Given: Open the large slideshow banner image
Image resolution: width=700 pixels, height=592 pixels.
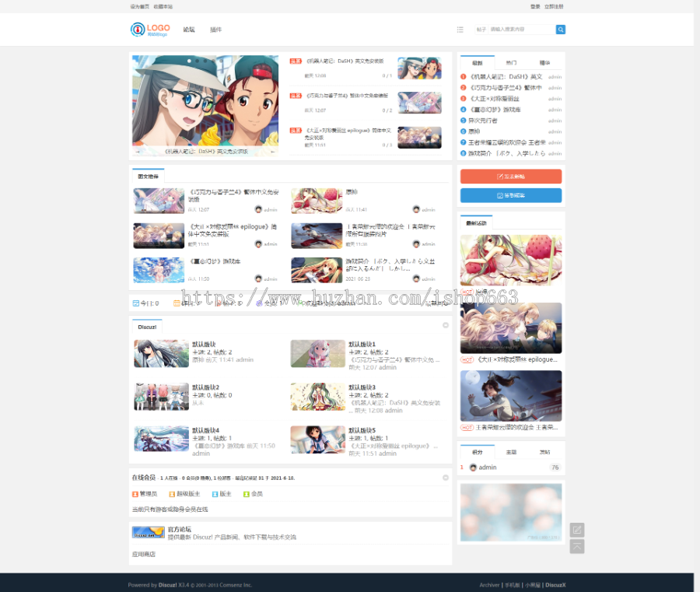Looking at the screenshot, I should (205, 106).
